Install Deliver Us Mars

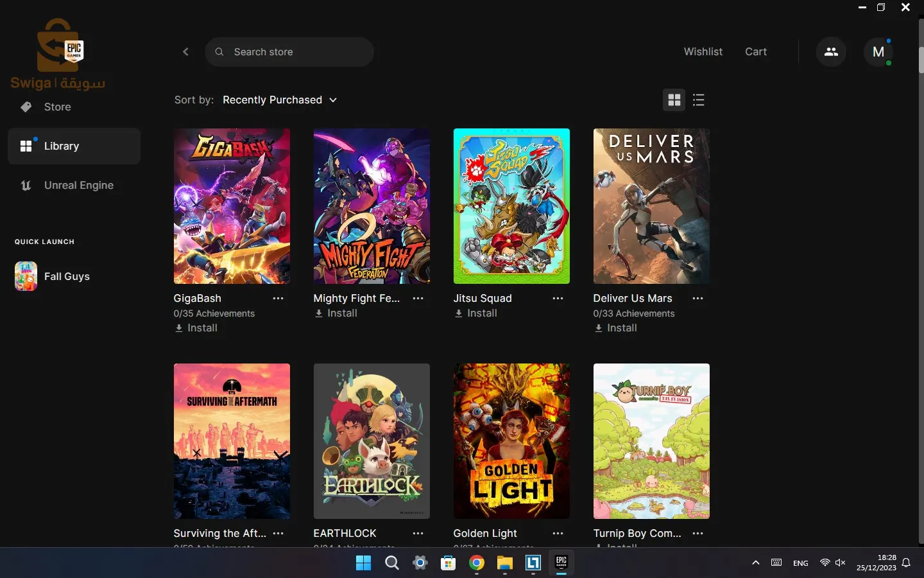pos(615,328)
